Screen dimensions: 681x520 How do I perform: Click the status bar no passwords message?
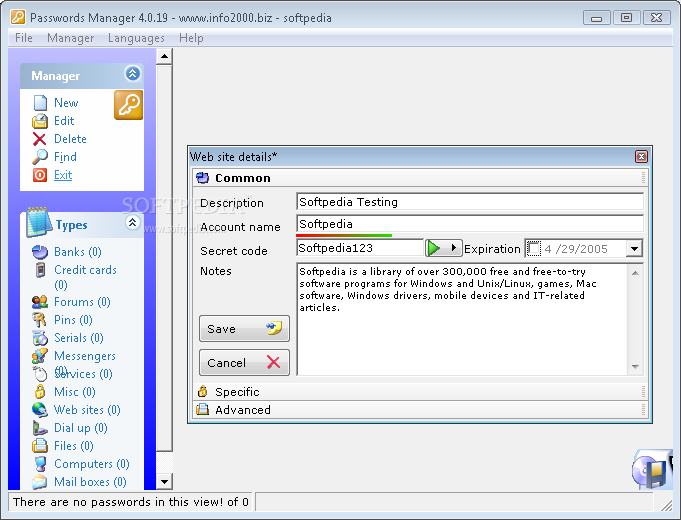tap(131, 502)
